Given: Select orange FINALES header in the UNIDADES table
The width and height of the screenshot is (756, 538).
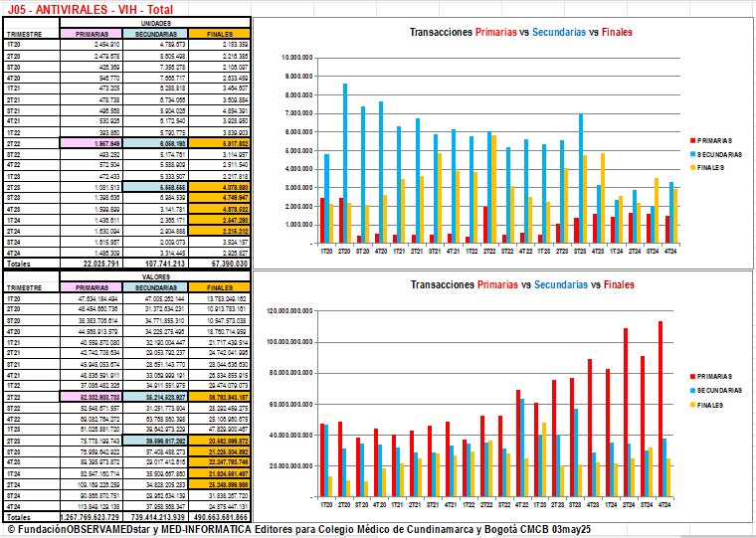Looking at the screenshot, I should click(x=219, y=34).
